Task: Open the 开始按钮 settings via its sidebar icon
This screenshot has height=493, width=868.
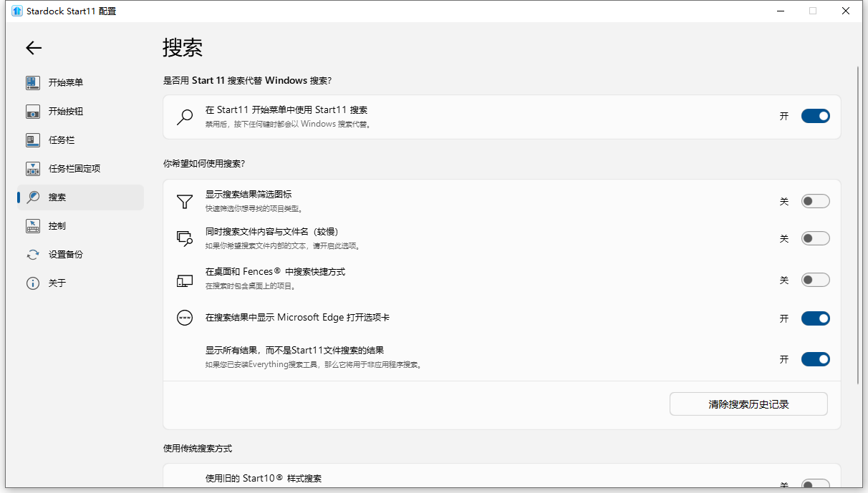Action: click(33, 112)
